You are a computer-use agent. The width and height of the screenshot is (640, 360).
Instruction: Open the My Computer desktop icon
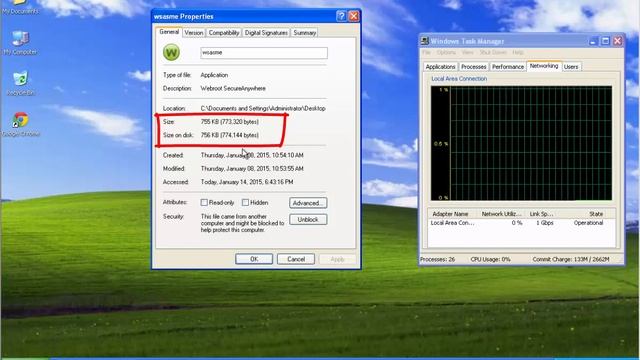20,43
